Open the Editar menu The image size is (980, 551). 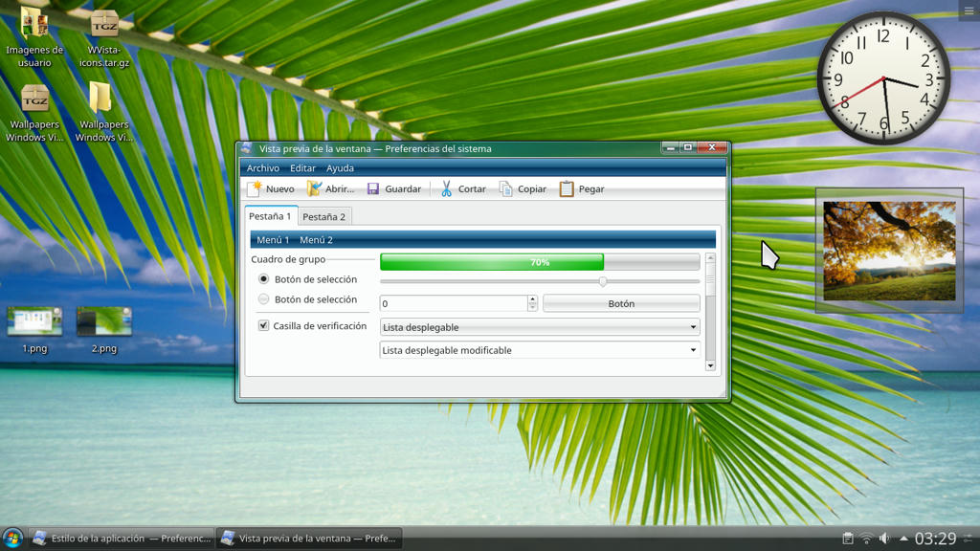point(302,168)
